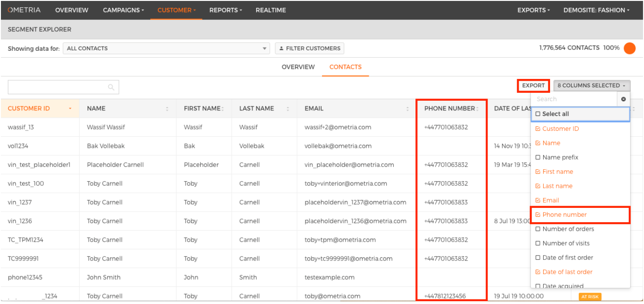This screenshot has width=644, height=304.
Task: Click the name John Smith
Action: click(104, 278)
